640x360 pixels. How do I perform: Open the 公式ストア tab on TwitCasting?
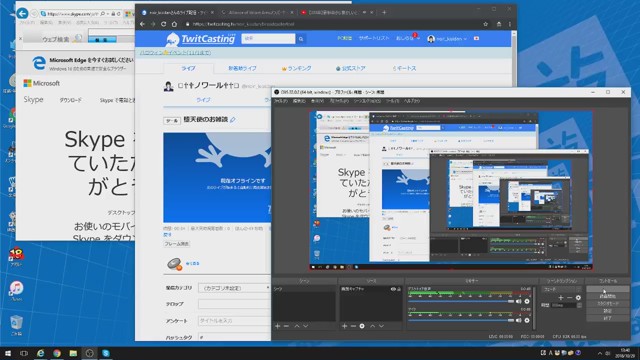point(351,69)
